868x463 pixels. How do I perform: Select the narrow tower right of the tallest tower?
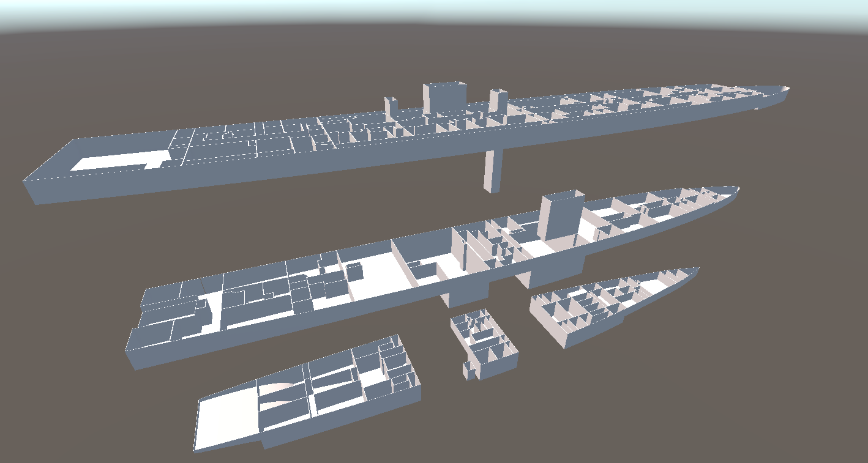click(497, 100)
